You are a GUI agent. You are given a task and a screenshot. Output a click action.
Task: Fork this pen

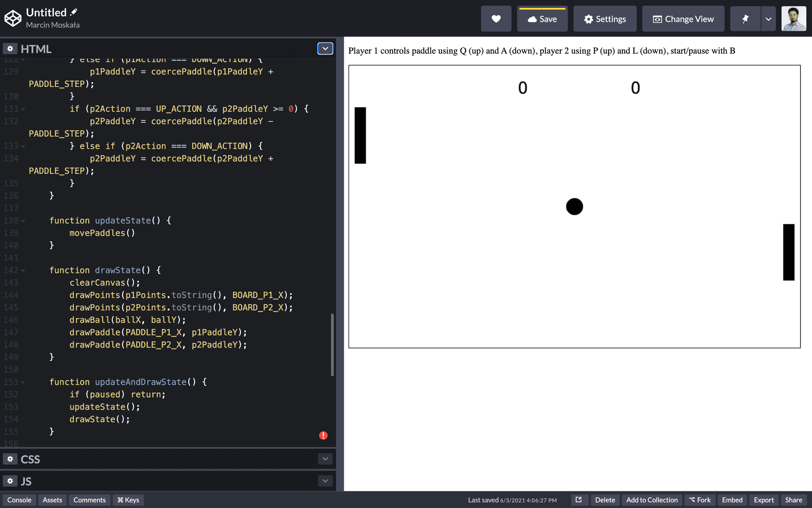[699, 500]
